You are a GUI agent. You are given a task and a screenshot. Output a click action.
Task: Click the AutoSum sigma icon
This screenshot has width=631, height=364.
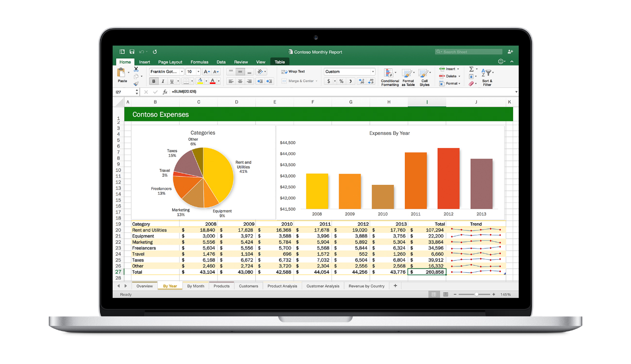click(471, 69)
